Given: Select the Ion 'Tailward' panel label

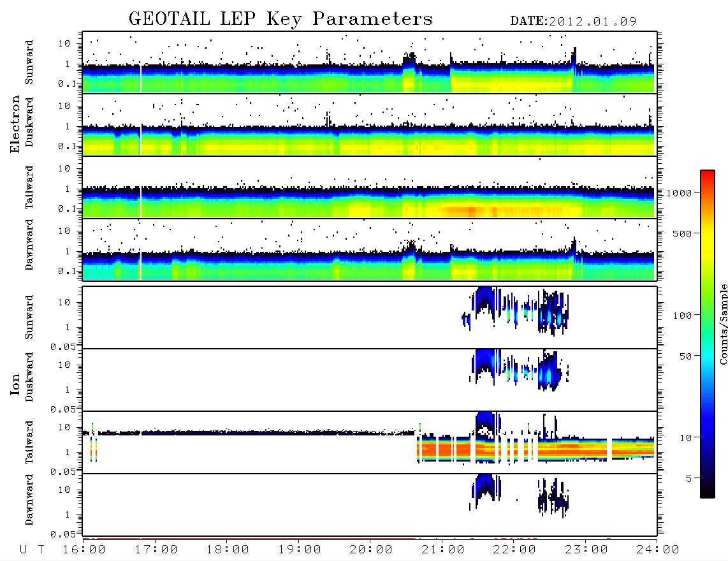Looking at the screenshot, I should click(29, 442).
